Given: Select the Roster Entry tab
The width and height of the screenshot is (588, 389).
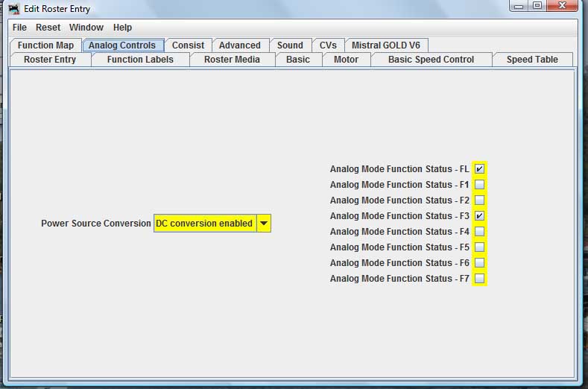Looking at the screenshot, I should (x=50, y=60).
